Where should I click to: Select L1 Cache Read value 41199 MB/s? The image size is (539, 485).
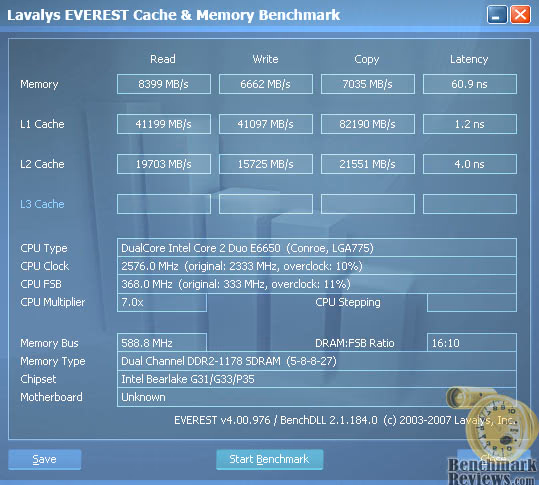pos(164,124)
